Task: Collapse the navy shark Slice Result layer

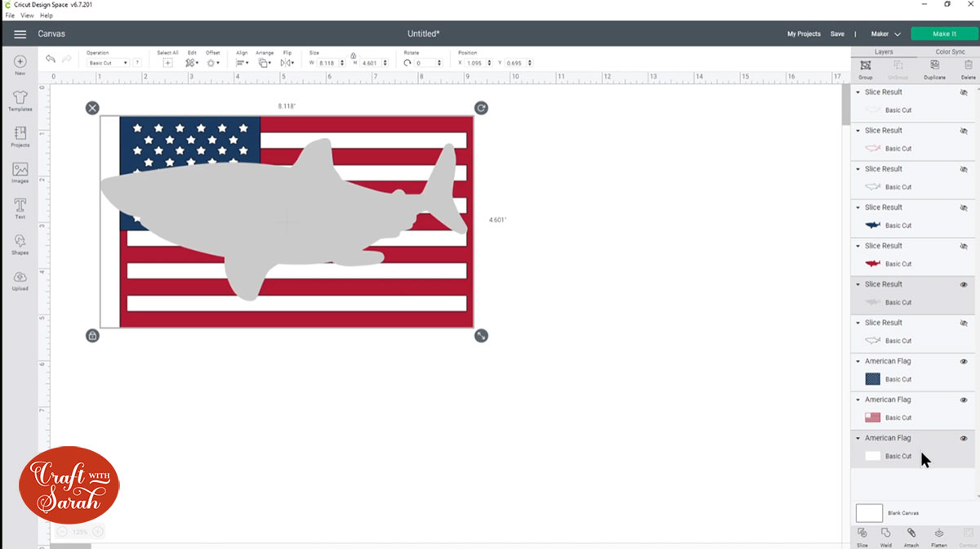Action: 858,208
